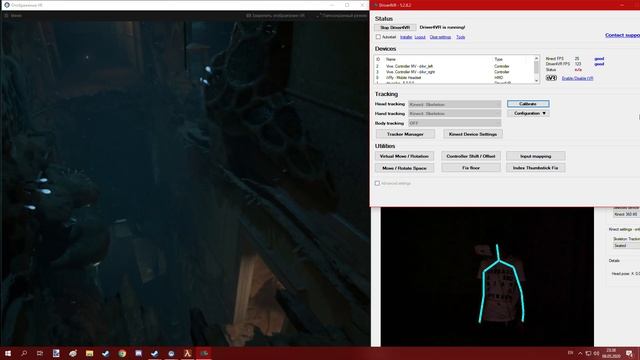This screenshot has height=360, width=640.
Task: Open the Tracker Manager
Action: coord(405,134)
